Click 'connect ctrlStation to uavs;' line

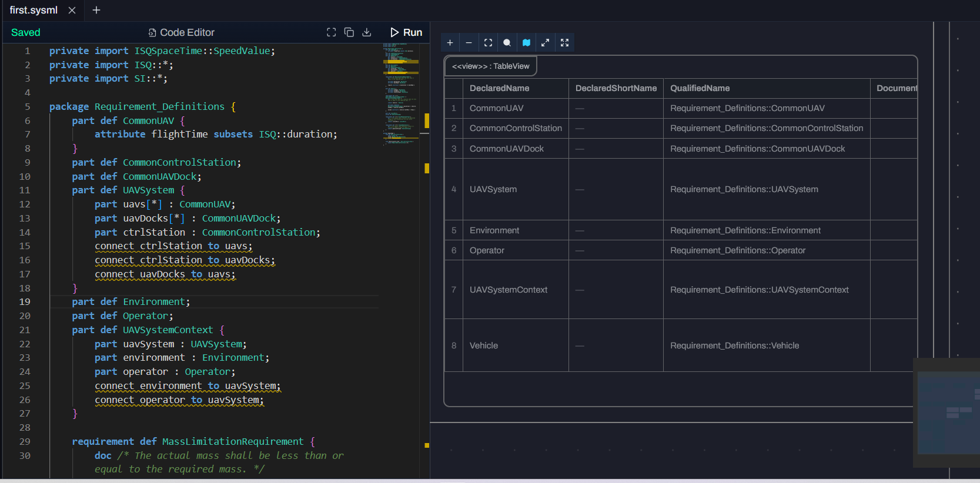pyautogui.click(x=173, y=246)
